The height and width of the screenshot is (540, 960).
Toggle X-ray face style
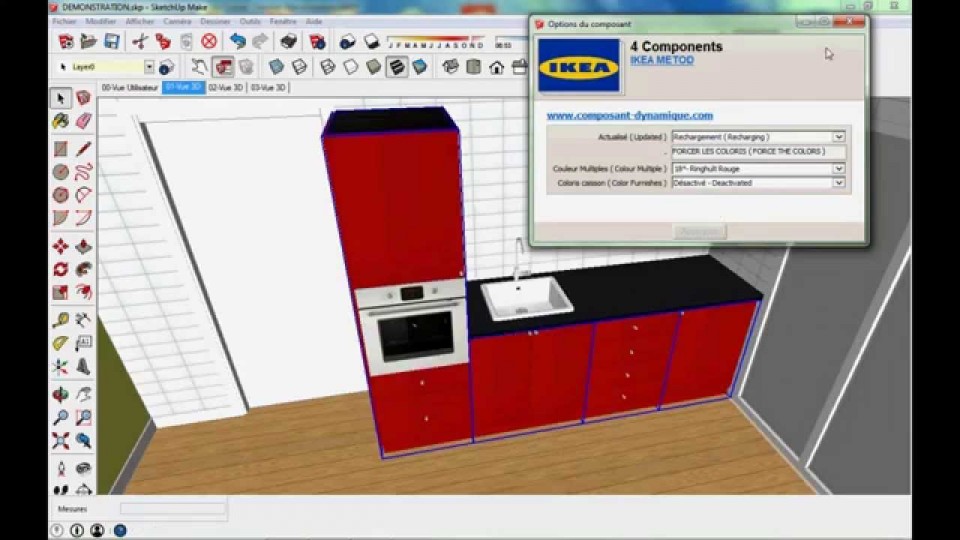tap(276, 67)
